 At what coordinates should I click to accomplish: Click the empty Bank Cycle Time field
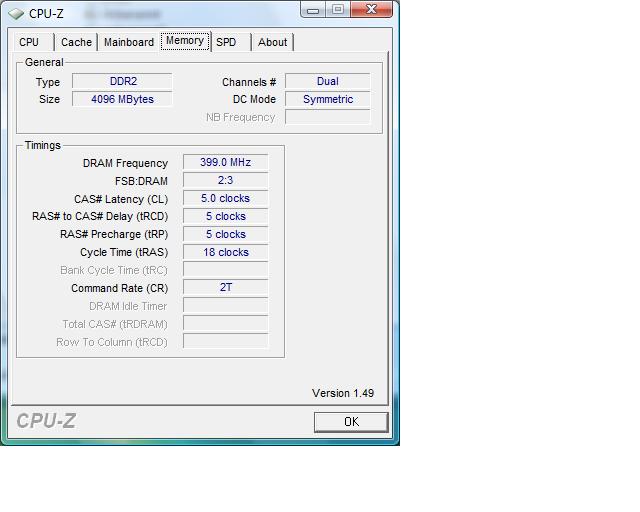pos(226,269)
